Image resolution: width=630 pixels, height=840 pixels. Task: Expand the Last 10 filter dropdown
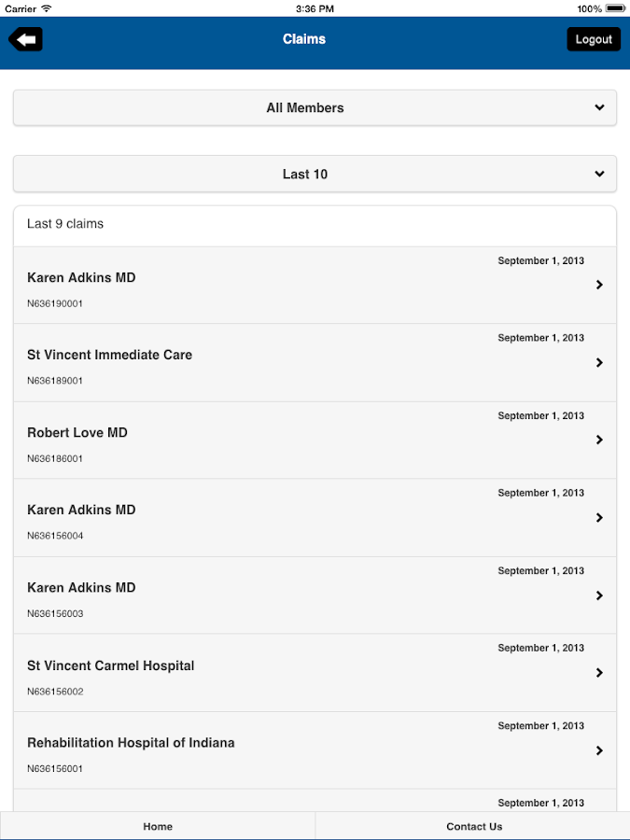coord(304,175)
